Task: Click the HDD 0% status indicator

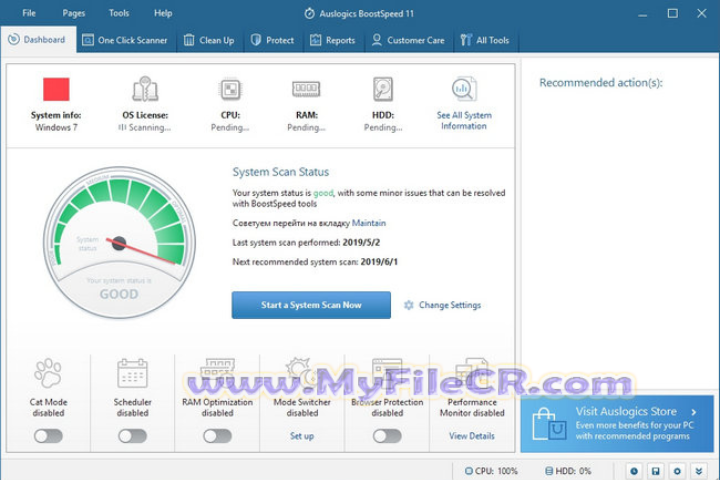Action: pos(568,471)
